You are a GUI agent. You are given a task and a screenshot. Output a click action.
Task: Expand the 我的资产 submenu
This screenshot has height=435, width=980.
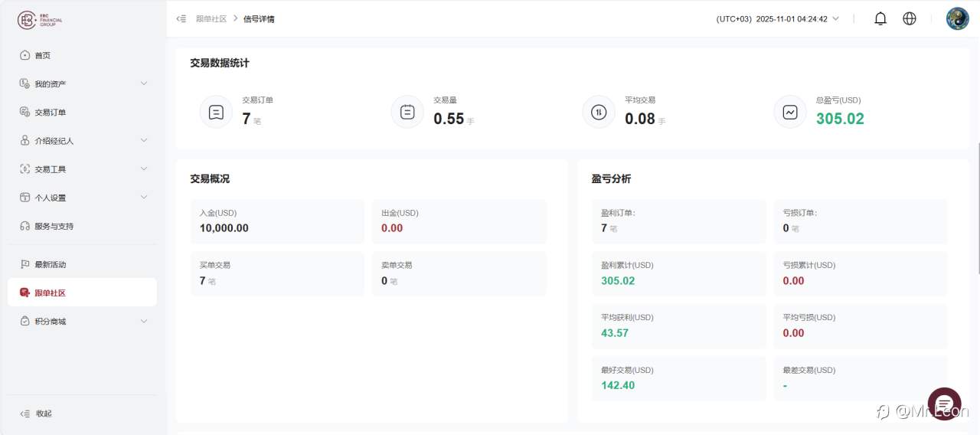[144, 83]
